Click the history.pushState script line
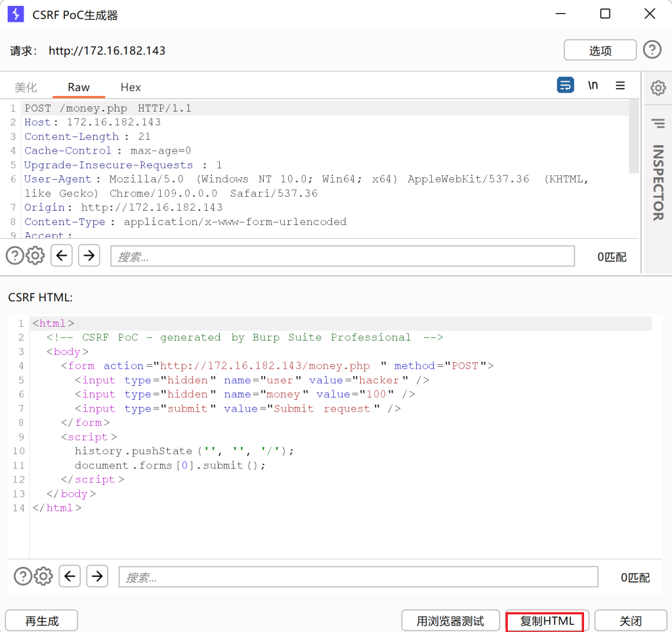The width and height of the screenshot is (672, 632). [184, 451]
